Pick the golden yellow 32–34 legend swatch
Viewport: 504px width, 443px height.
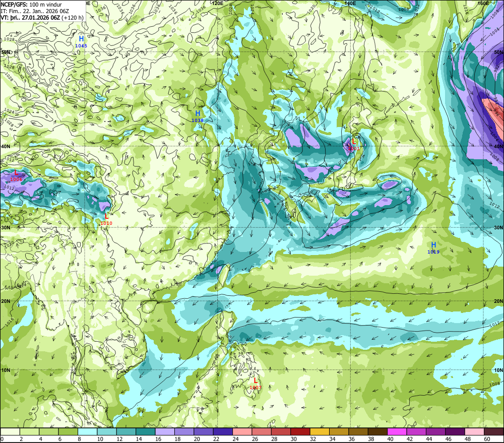(320, 431)
